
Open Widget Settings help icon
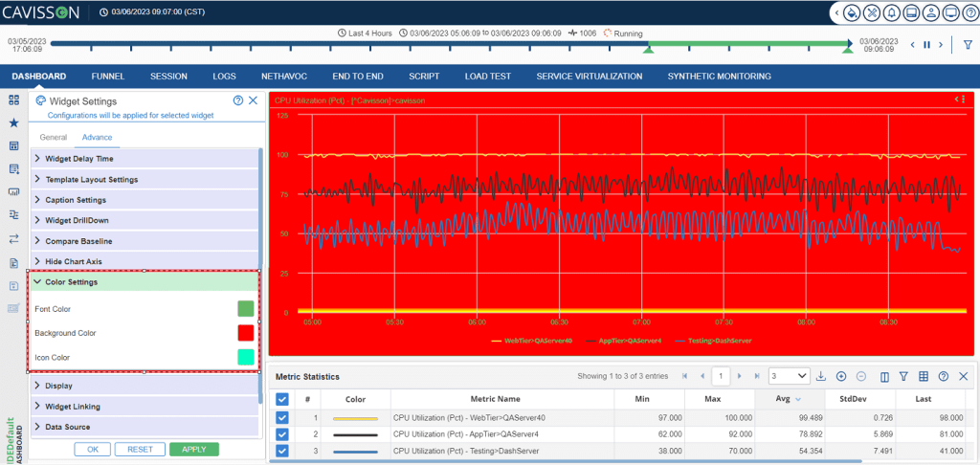[238, 100]
